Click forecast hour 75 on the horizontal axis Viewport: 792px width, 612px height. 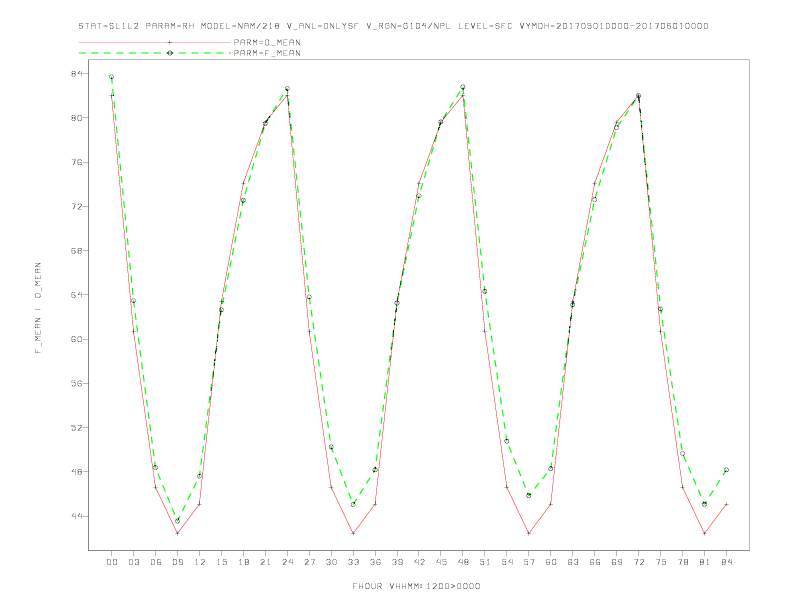661,562
